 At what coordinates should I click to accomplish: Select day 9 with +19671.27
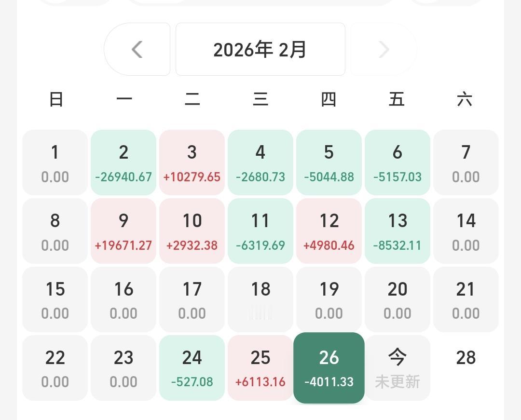(x=123, y=231)
